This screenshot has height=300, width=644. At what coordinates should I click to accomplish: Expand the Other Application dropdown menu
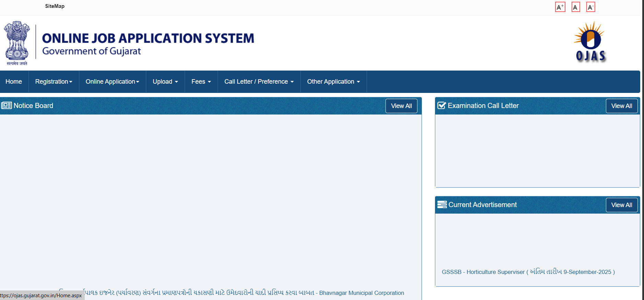point(333,82)
